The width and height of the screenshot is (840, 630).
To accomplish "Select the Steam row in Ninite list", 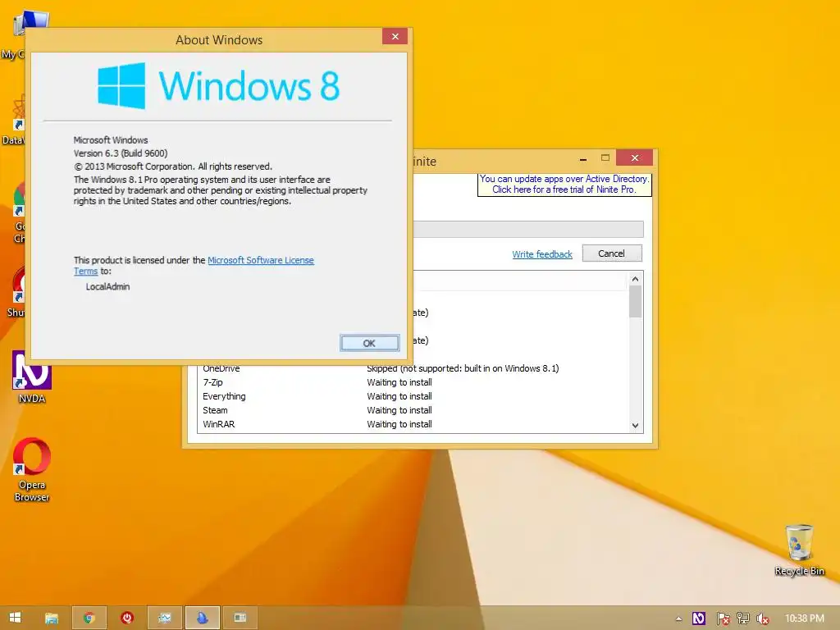I will (x=413, y=410).
